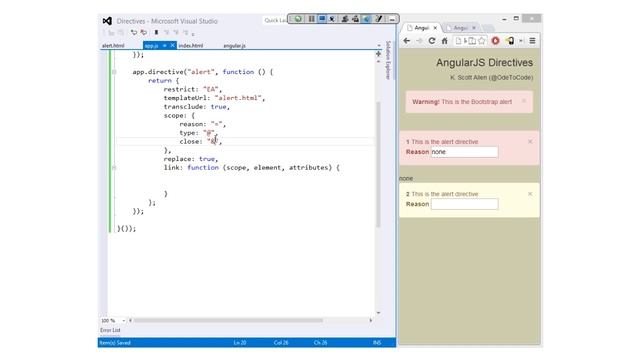Open the Visual Studio toolbar overflow dropdown arrow
Screen dimensions: 640x360
coord(193,34)
